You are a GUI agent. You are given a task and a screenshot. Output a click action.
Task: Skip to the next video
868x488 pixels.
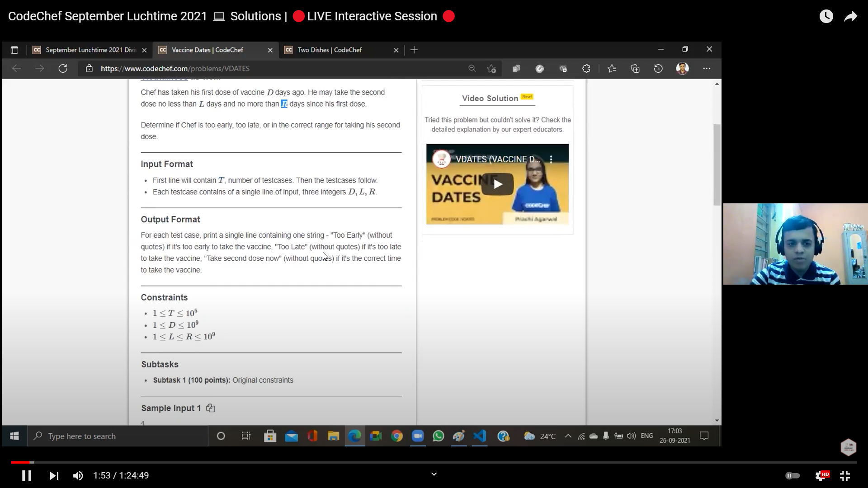coord(54,475)
